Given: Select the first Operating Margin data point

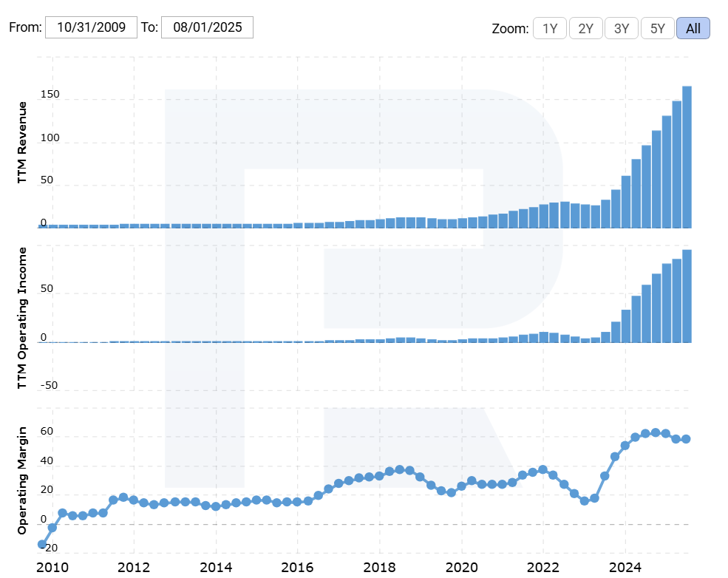Looking at the screenshot, I should click(x=42, y=544).
